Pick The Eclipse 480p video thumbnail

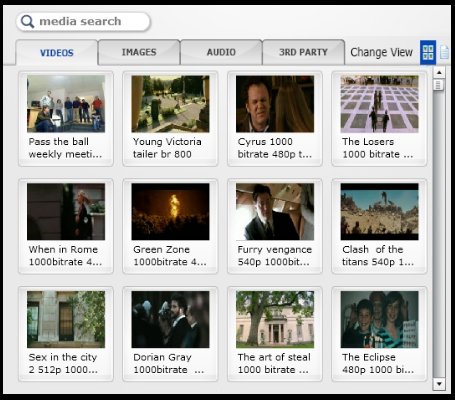coord(379,319)
